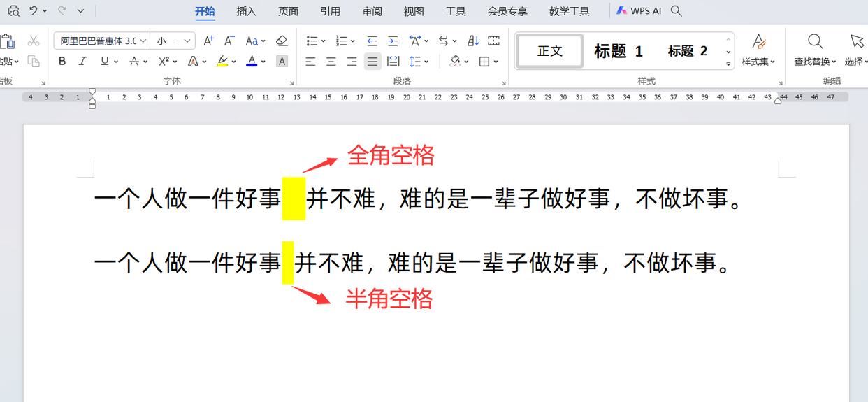Screen dimensions: 868x402
Task: Open the 审阅 tab
Action: coord(372,11)
